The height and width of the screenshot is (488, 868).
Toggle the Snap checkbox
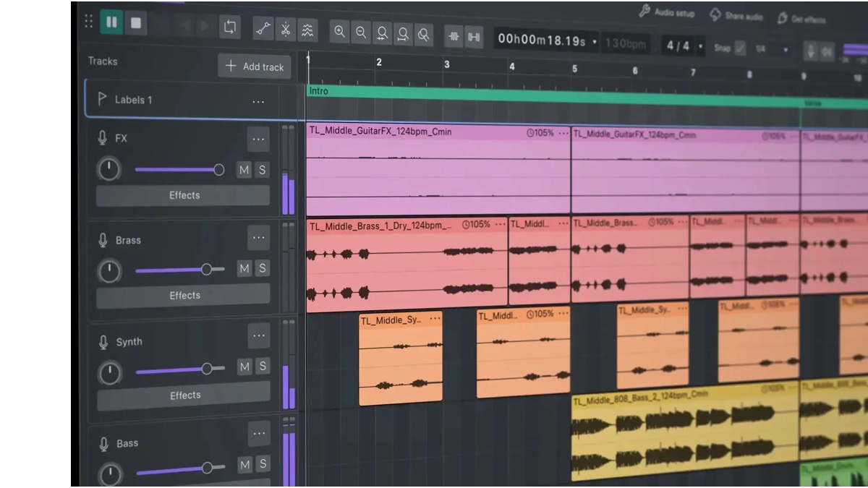pyautogui.click(x=740, y=48)
